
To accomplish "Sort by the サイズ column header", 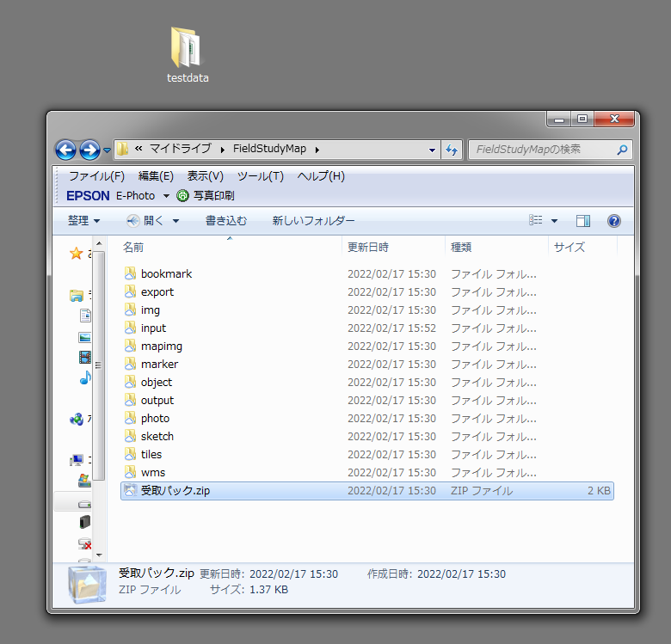I will click(x=583, y=247).
